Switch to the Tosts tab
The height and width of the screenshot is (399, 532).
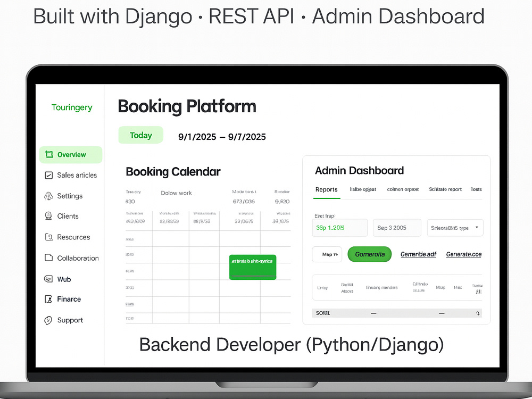pyautogui.click(x=476, y=189)
